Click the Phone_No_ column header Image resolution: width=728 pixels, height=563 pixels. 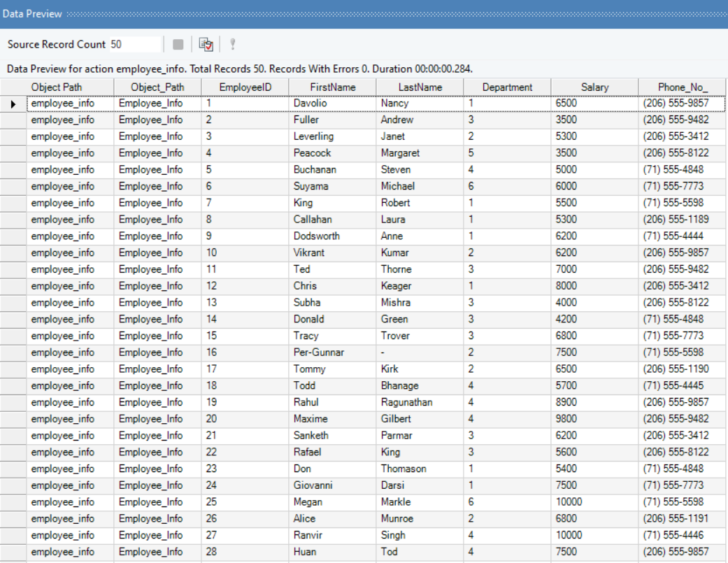click(x=683, y=87)
